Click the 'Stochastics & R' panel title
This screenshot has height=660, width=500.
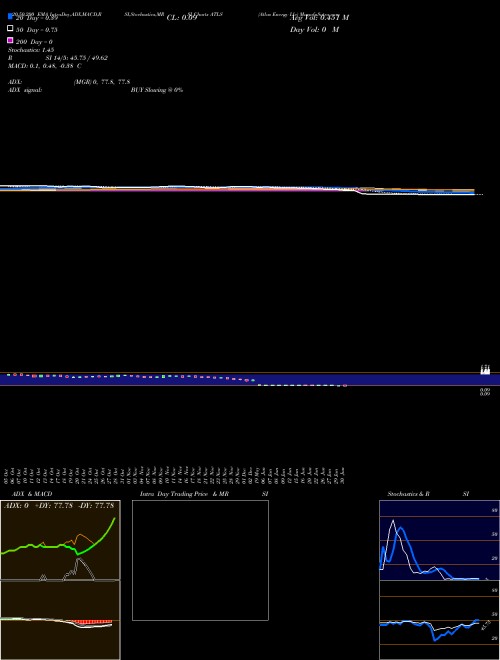click(x=408, y=494)
